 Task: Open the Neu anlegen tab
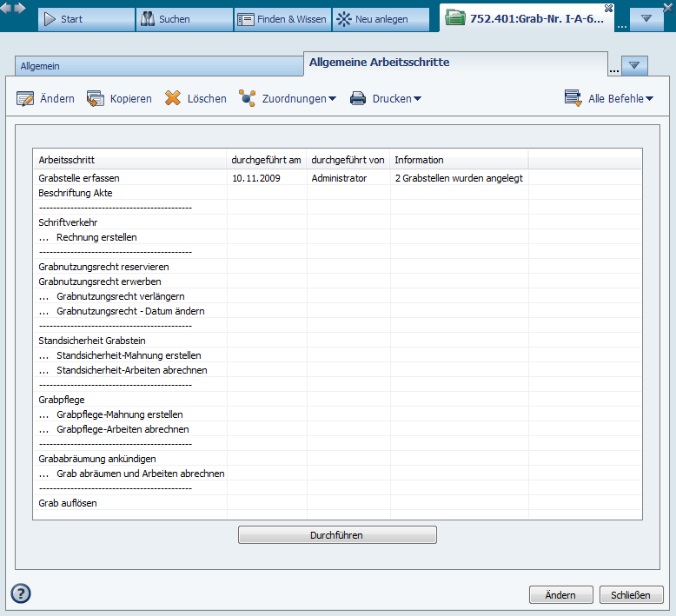381,19
